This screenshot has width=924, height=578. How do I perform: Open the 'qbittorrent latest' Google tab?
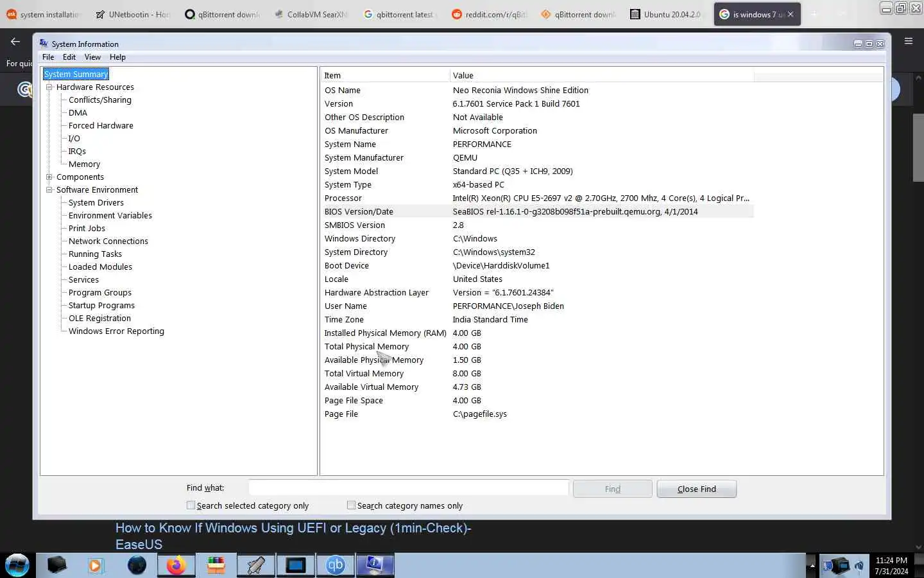point(399,14)
